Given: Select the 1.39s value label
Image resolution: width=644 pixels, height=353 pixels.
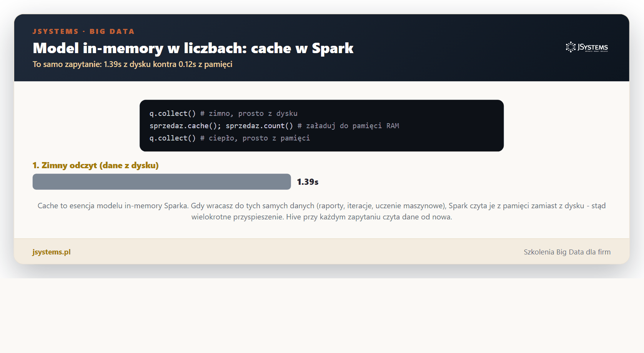Looking at the screenshot, I should coord(308,182).
